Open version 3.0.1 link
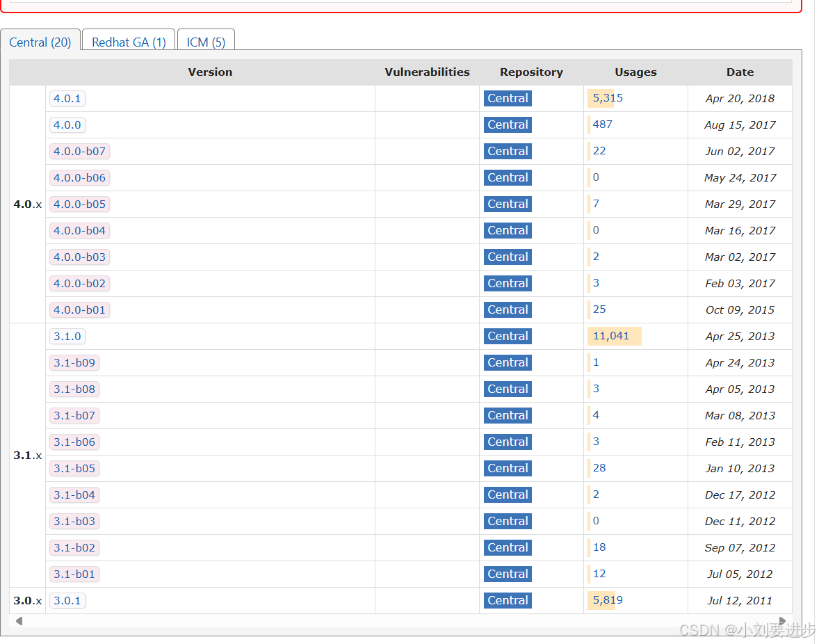The width and height of the screenshot is (819, 644). pos(67,601)
